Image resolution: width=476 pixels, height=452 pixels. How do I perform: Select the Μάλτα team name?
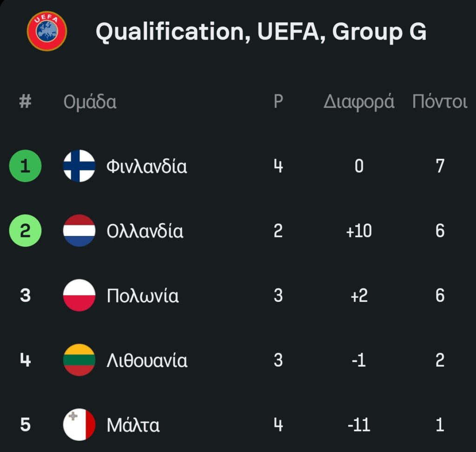click(x=133, y=425)
